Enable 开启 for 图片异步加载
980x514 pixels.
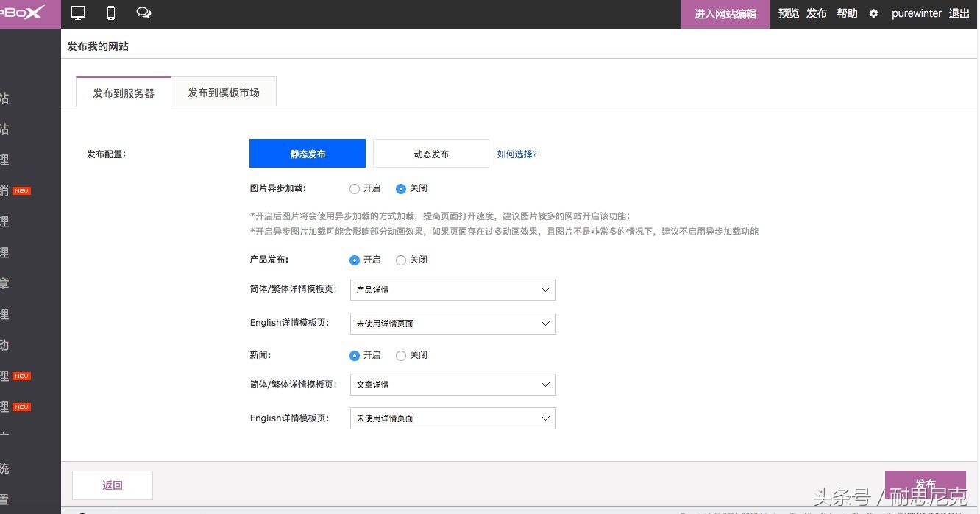click(x=355, y=188)
